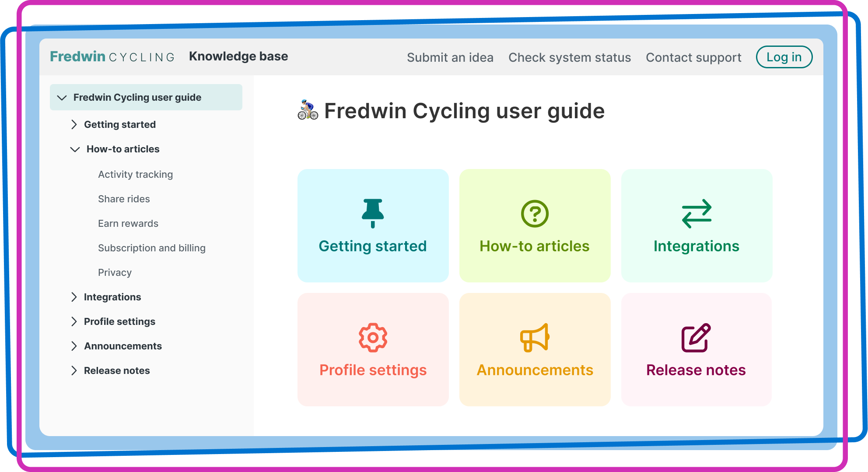Open the Knowledge base menu item
868x472 pixels.
pyautogui.click(x=238, y=56)
